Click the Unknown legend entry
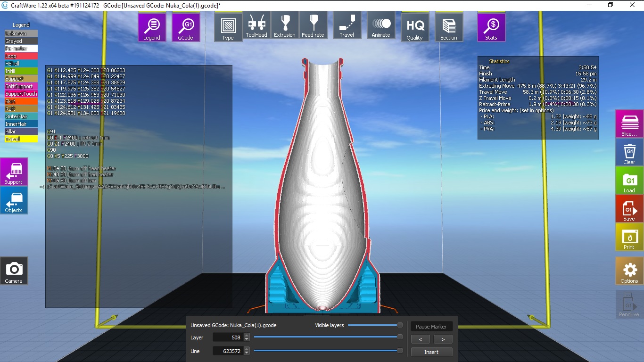The image size is (644, 362). point(21,33)
